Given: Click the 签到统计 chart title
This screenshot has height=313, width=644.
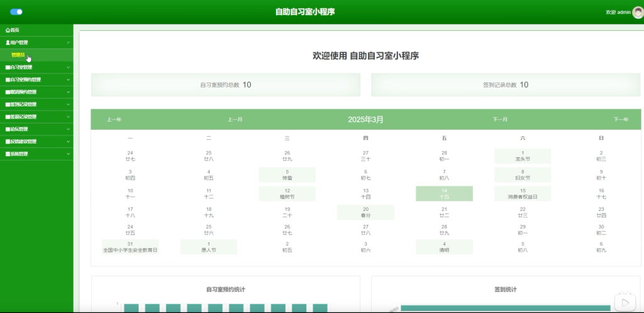Looking at the screenshot, I should (506, 290).
